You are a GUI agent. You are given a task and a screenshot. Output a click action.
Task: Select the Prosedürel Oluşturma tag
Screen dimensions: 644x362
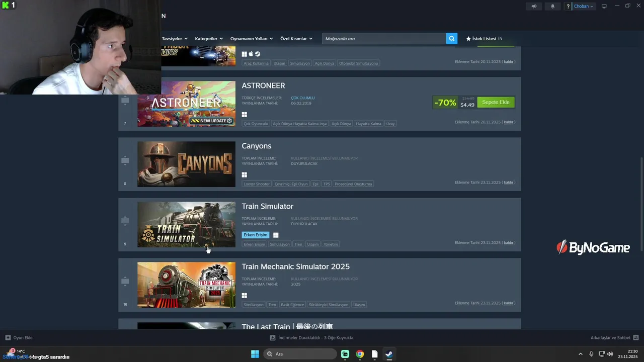pyautogui.click(x=353, y=184)
